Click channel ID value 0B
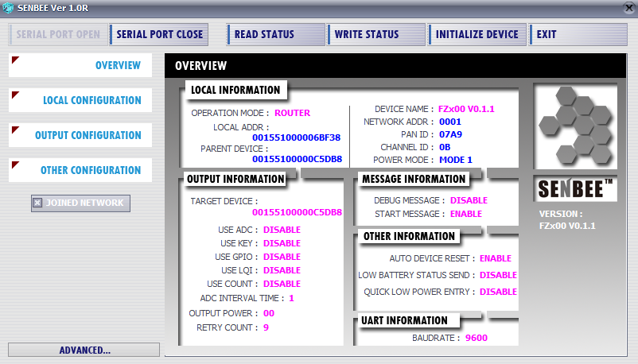Viewport: 638px width, 364px height. (445, 147)
